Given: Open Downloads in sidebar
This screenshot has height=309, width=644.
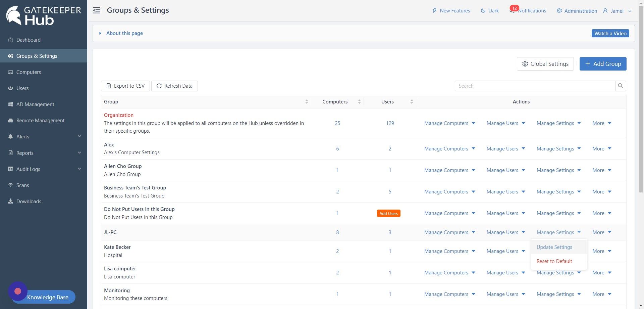Looking at the screenshot, I should tap(44, 201).
